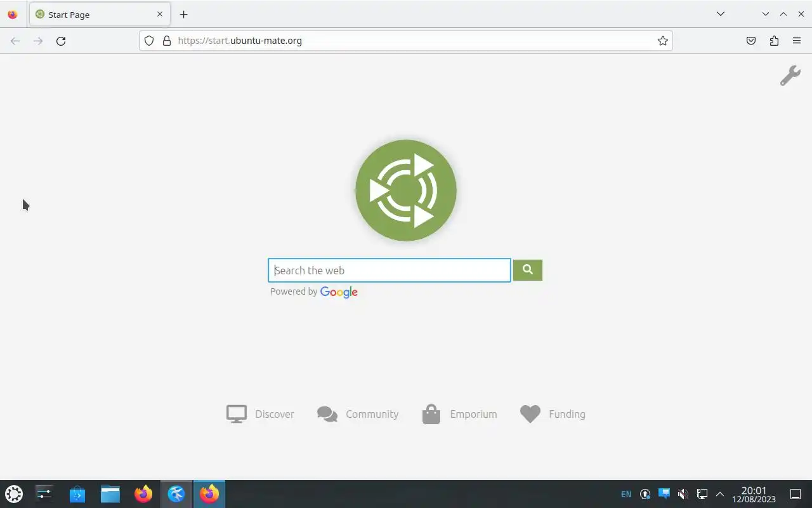812x508 pixels.
Task: Expand the list all tabs dropdown
Action: 720,14
